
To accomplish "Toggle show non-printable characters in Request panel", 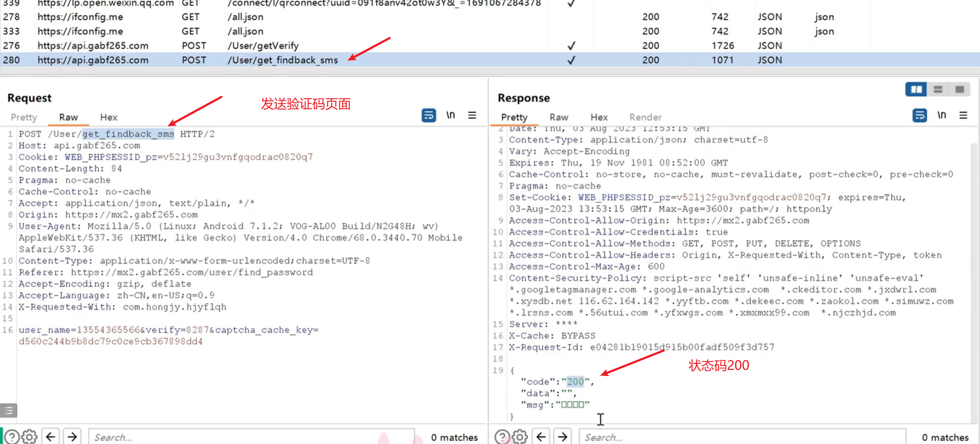I will click(450, 115).
